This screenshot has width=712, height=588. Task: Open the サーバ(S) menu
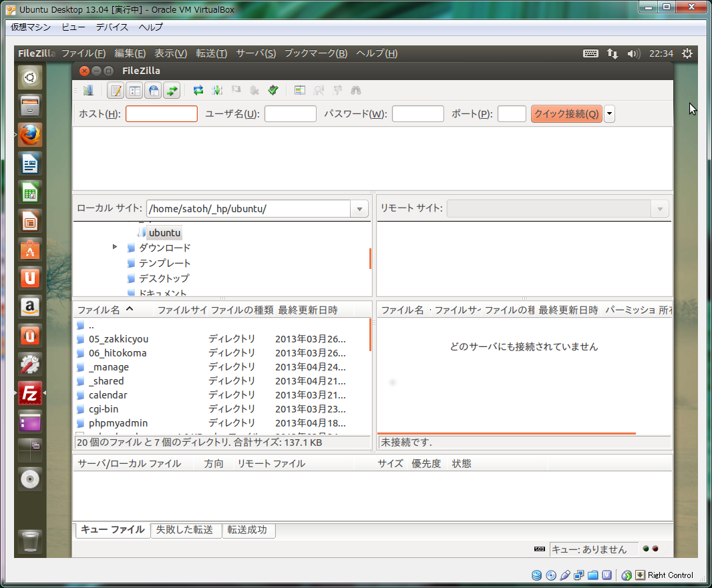pos(256,53)
